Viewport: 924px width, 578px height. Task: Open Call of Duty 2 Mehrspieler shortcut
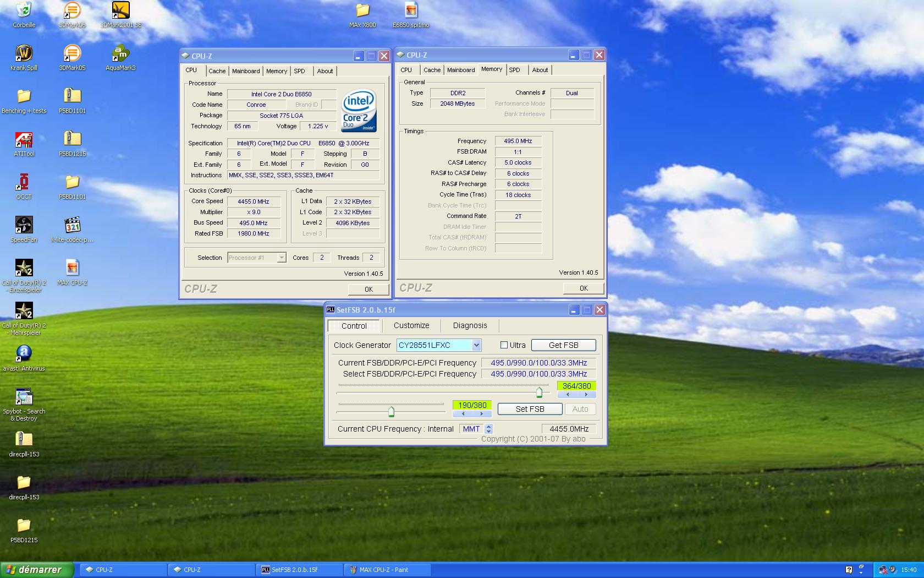pyautogui.click(x=24, y=310)
